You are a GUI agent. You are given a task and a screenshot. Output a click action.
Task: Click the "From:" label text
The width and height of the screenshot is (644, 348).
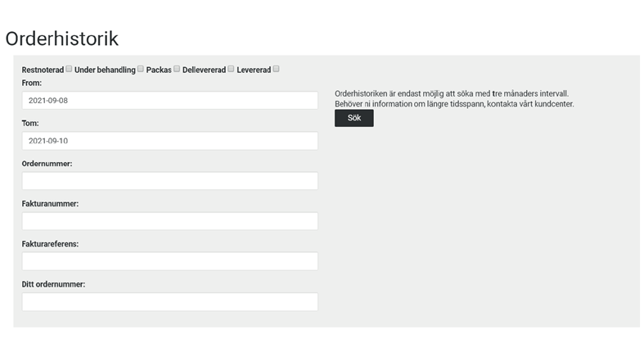[x=32, y=83]
